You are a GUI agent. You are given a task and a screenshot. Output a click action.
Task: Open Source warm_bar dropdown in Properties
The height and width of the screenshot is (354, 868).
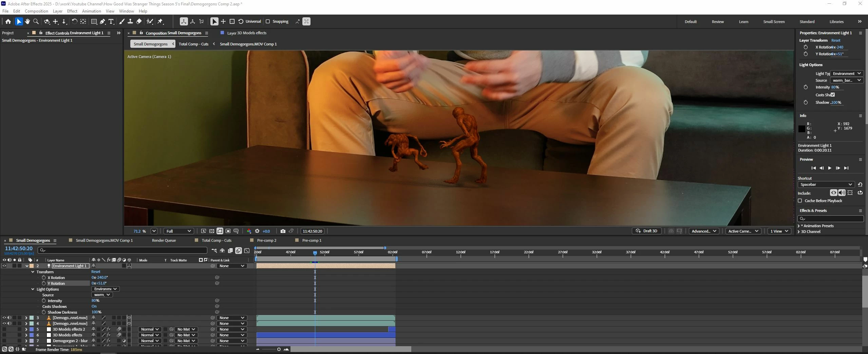[x=847, y=80]
